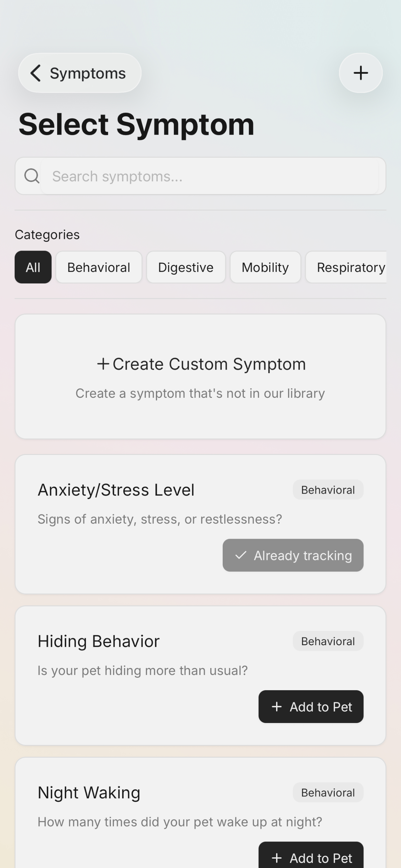Tap the Behavioral badge on Anxiety/Stress Level card
The image size is (401, 868).
(x=328, y=489)
